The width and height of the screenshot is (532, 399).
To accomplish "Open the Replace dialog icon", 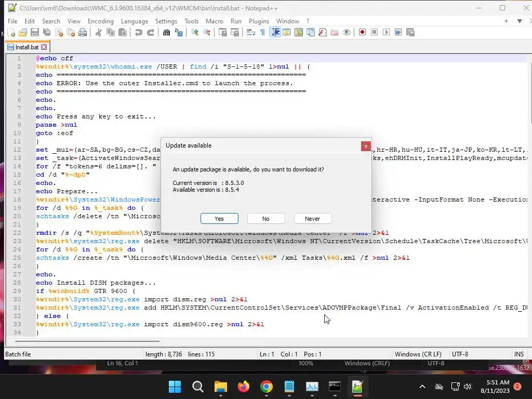I will click(179, 32).
